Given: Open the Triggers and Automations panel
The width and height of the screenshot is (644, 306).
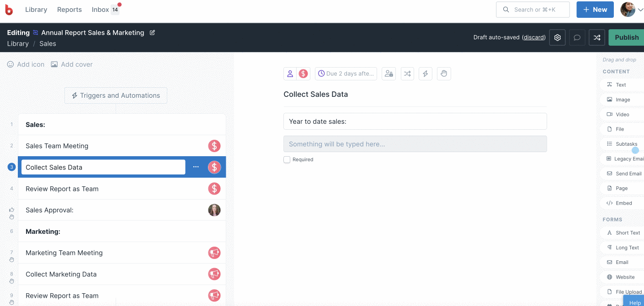Looking at the screenshot, I should (115, 95).
